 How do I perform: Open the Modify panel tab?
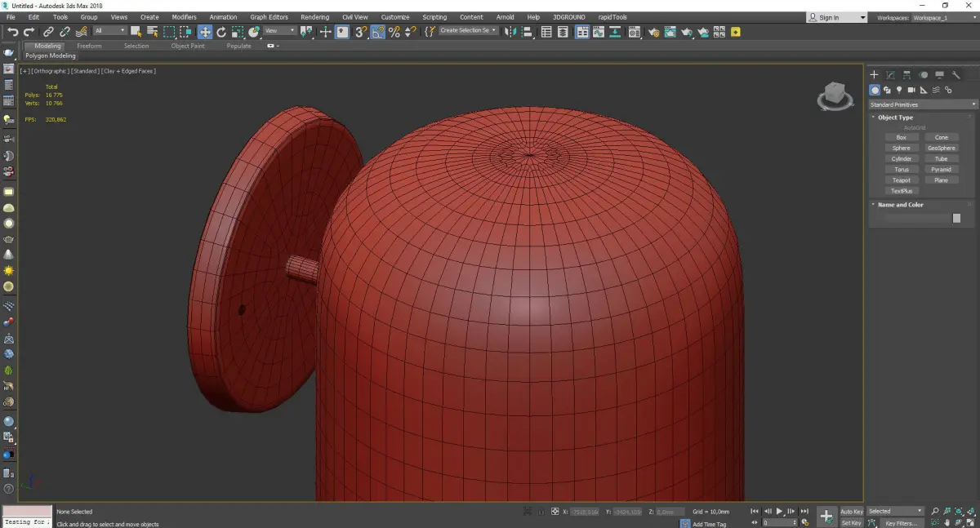point(890,75)
